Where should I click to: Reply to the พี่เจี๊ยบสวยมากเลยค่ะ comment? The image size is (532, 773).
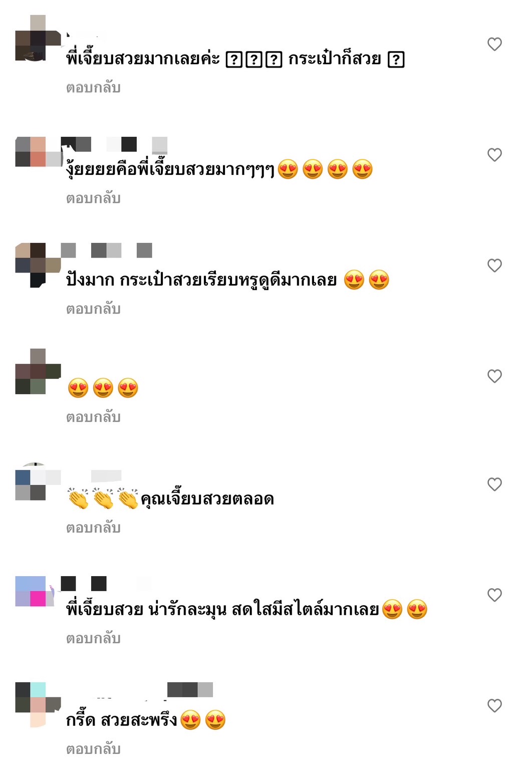click(x=93, y=88)
